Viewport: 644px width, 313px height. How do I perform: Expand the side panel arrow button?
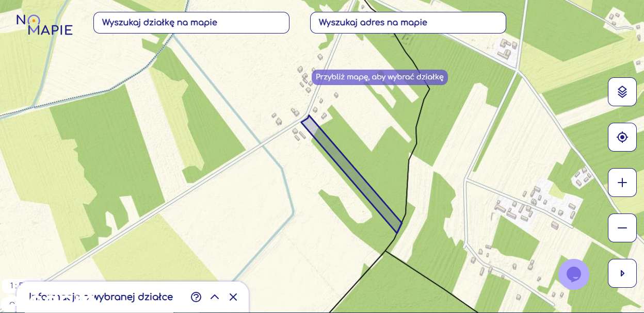coord(622,273)
